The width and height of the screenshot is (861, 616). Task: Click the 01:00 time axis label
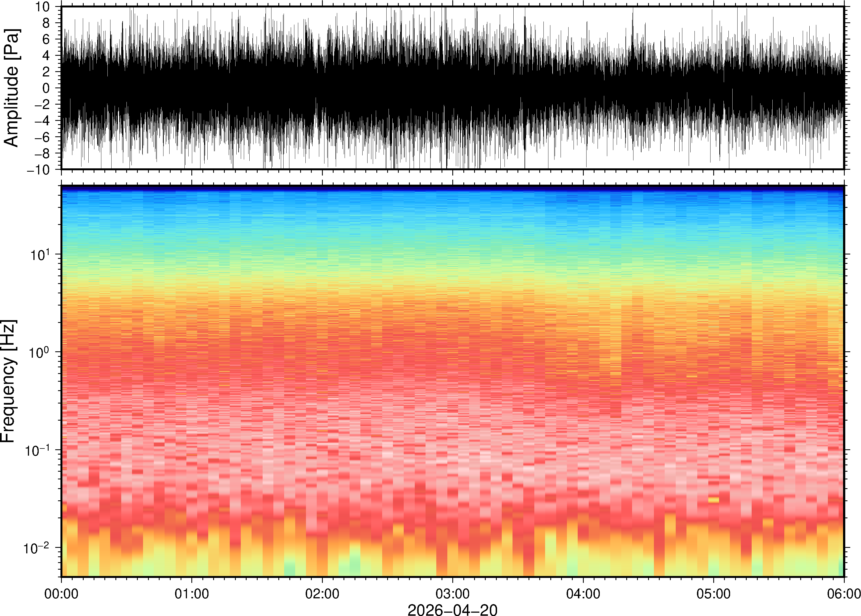pyautogui.click(x=192, y=594)
